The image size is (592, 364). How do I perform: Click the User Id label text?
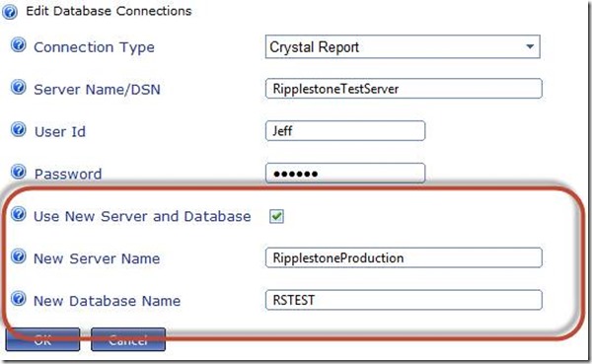tap(60, 132)
